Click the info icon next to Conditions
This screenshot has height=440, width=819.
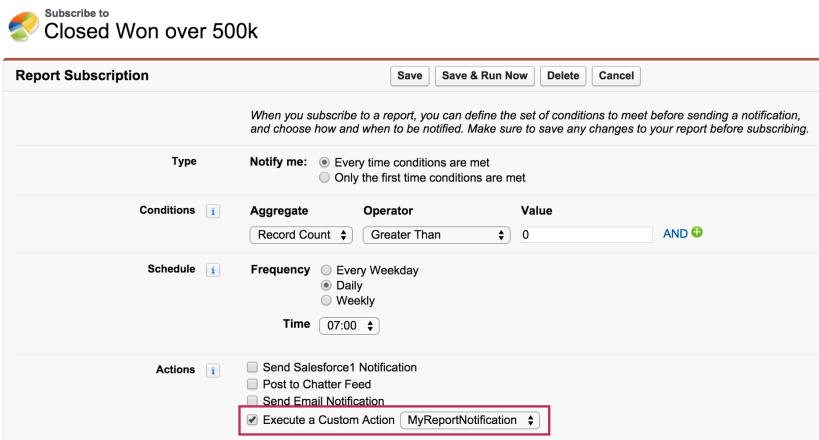tap(212, 211)
